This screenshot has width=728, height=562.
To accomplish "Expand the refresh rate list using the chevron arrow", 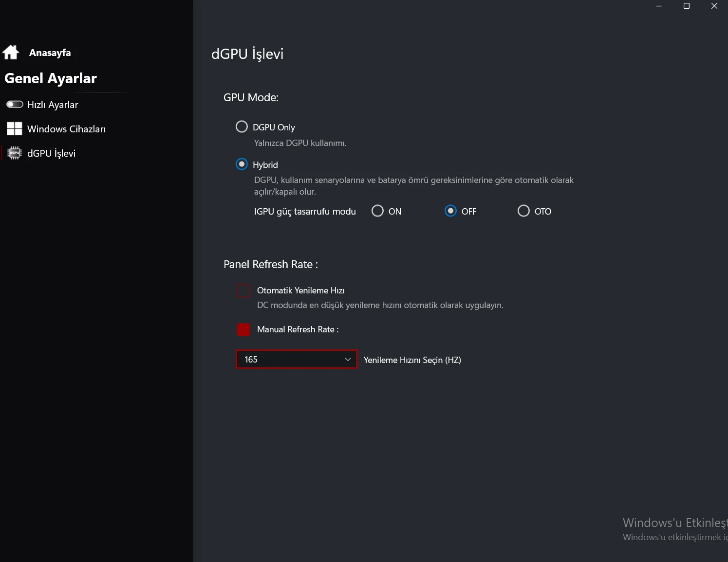I will click(x=348, y=360).
